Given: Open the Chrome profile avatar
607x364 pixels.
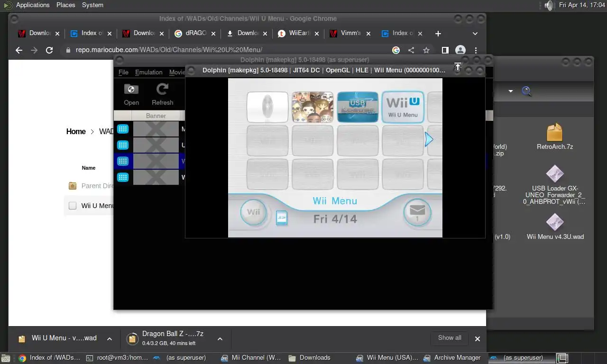Looking at the screenshot, I should (460, 50).
